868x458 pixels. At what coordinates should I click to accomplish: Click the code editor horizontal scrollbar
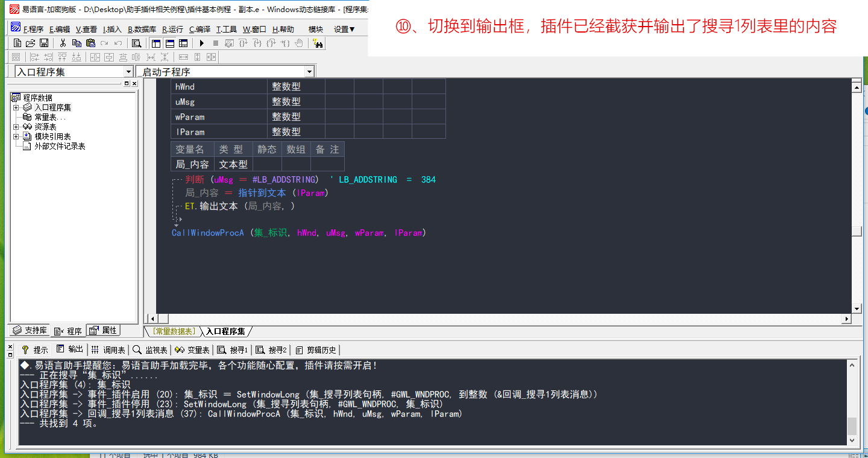click(x=500, y=319)
